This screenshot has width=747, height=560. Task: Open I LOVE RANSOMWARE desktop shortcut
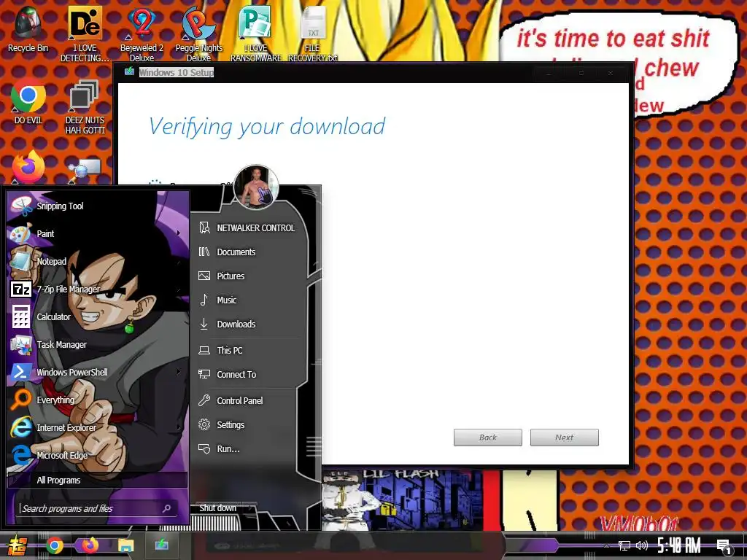point(256,34)
